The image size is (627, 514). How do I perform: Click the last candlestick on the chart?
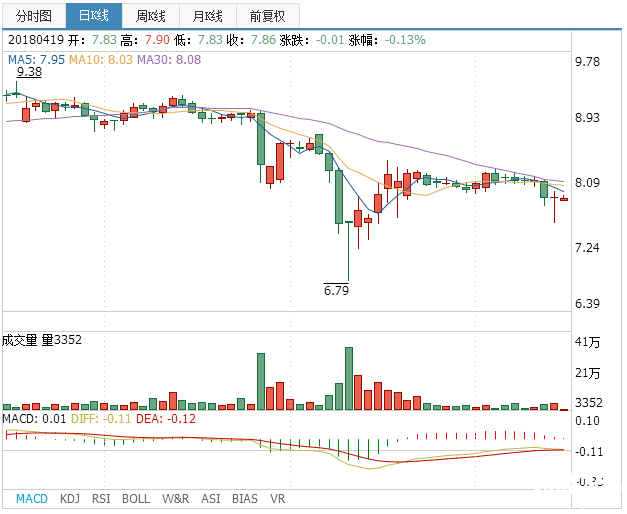coord(564,199)
